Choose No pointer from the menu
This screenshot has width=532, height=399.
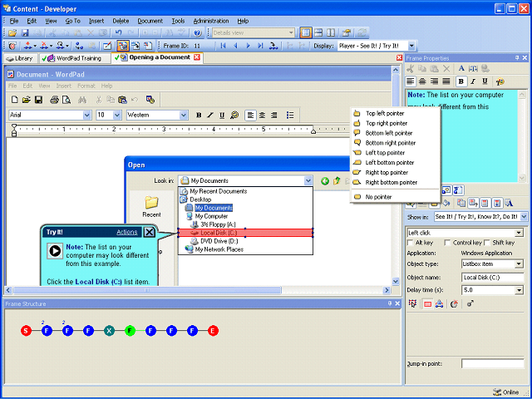pyautogui.click(x=396, y=197)
